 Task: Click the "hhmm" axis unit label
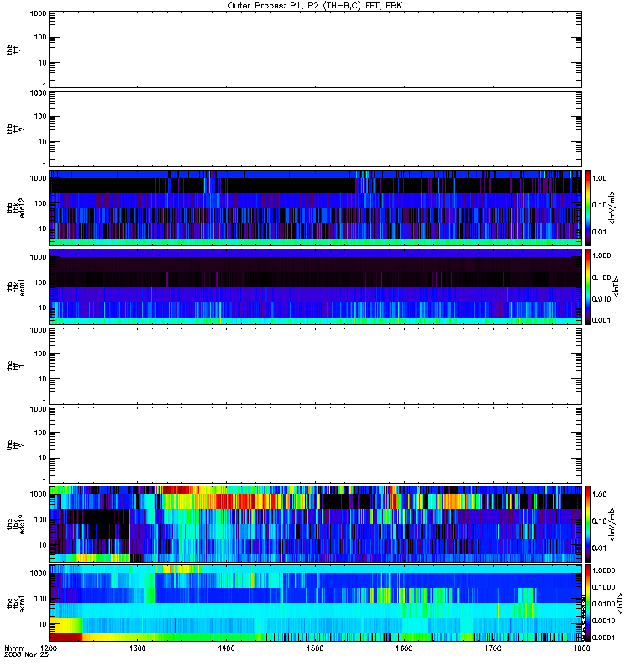[14, 648]
